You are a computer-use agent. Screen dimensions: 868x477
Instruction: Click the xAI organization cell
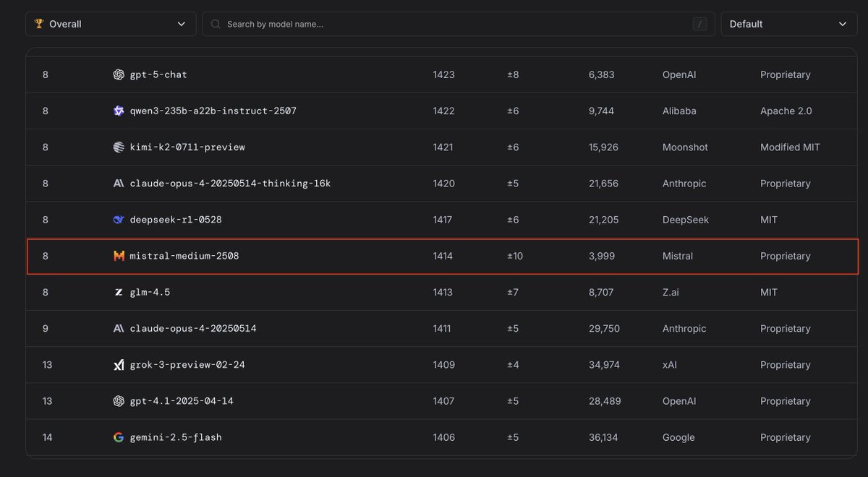pyautogui.click(x=671, y=365)
